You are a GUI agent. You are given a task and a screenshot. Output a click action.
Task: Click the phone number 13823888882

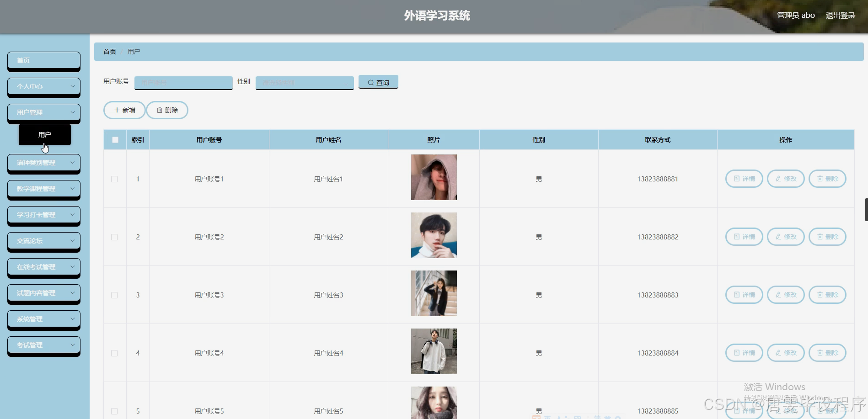[x=658, y=237]
